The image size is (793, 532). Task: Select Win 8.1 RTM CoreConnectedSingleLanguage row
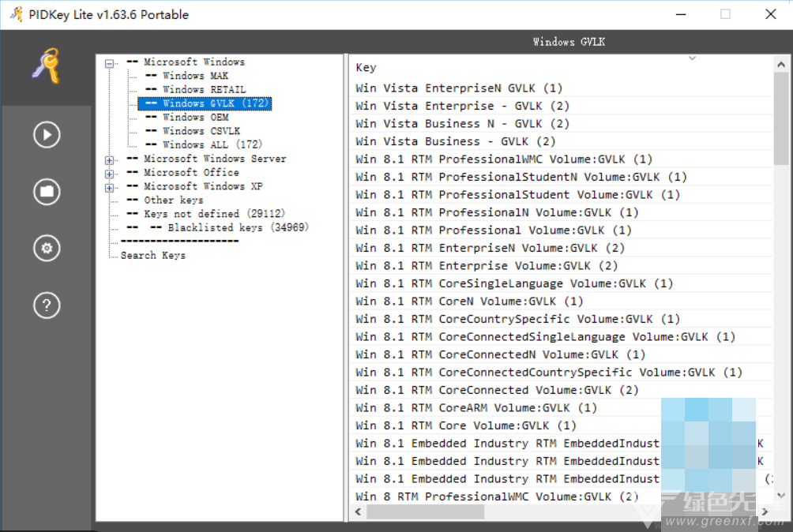[562, 336]
